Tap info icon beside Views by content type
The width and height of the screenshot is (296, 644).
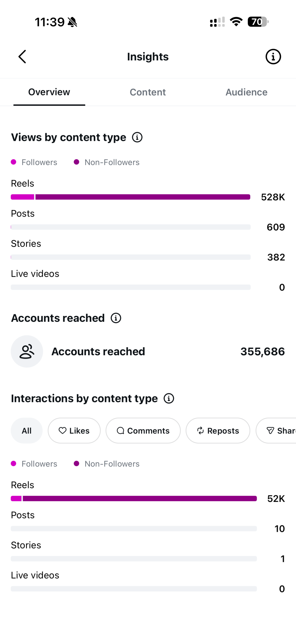137,137
